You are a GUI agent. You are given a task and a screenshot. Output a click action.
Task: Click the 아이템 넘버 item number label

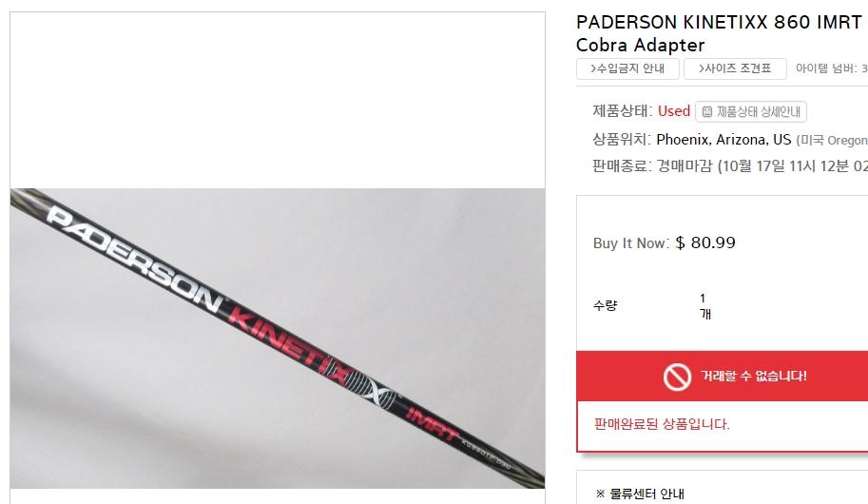[x=826, y=68]
